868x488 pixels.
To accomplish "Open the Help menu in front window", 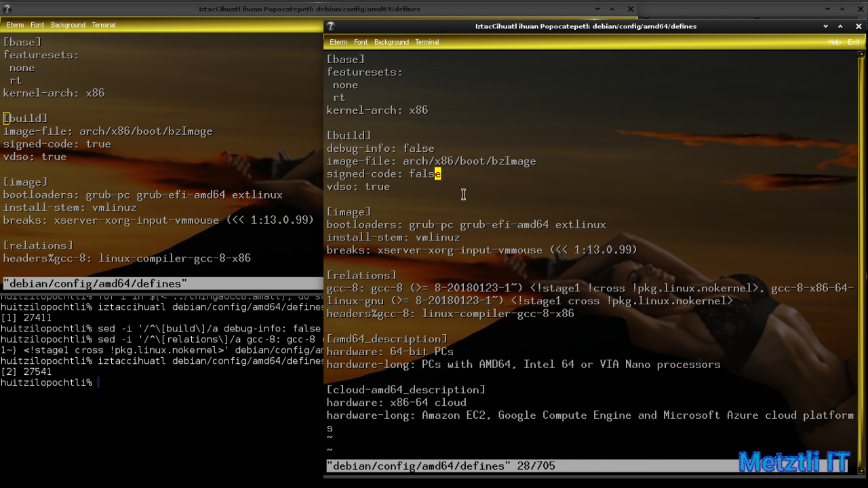I will [834, 42].
